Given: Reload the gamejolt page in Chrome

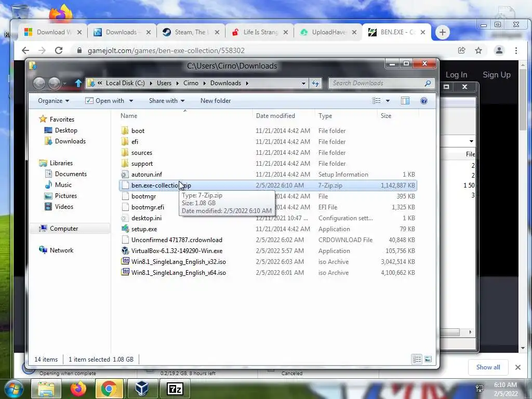Looking at the screenshot, I should coord(59,50).
